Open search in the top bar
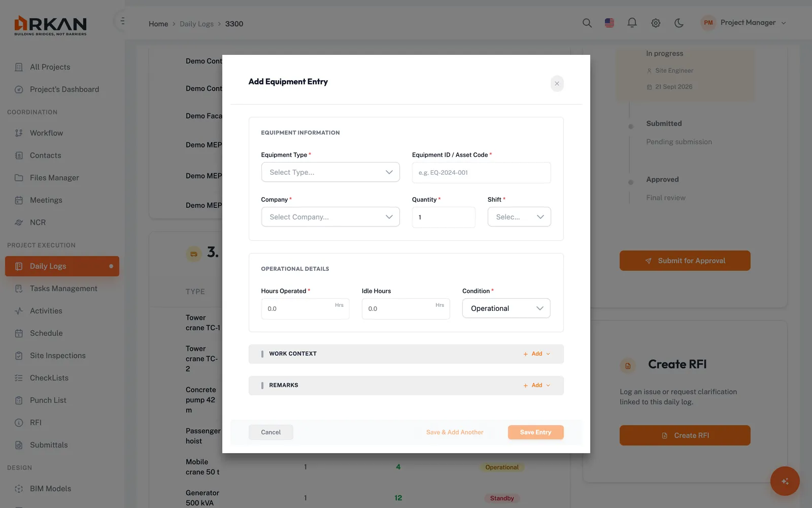Image resolution: width=812 pixels, height=508 pixels. pos(587,23)
